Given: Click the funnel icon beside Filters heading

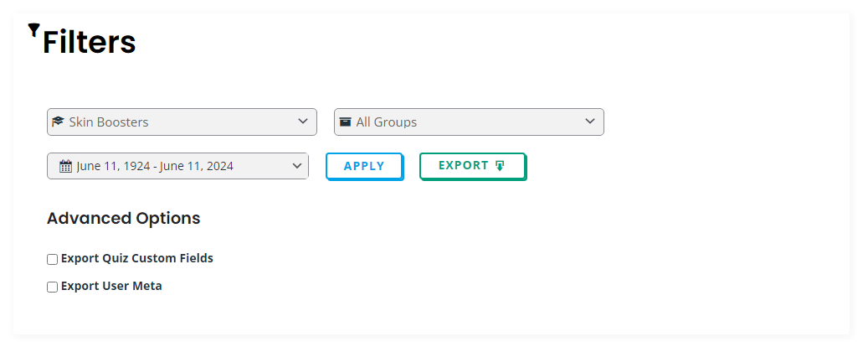Looking at the screenshot, I should point(33,30).
